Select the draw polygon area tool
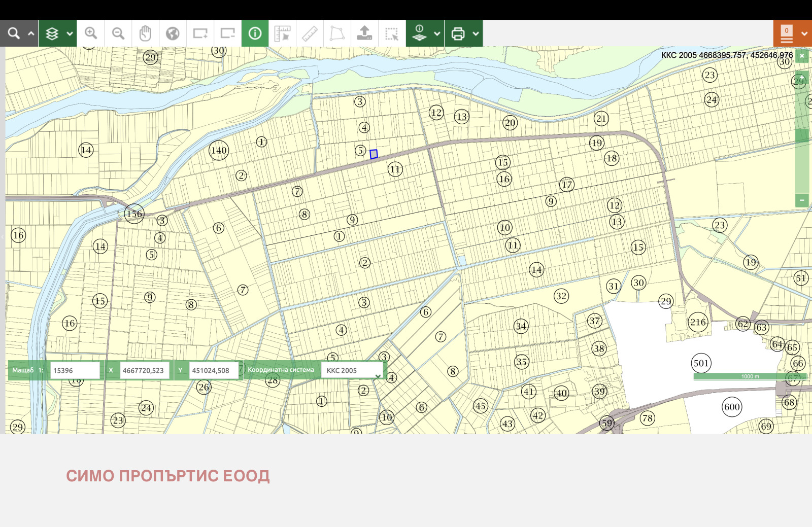The height and width of the screenshot is (527, 812). 337,33
